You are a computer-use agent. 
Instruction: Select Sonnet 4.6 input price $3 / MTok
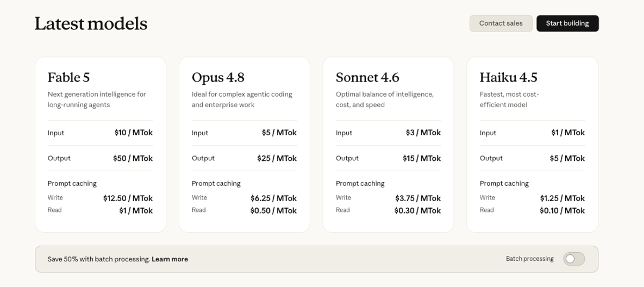(x=423, y=133)
